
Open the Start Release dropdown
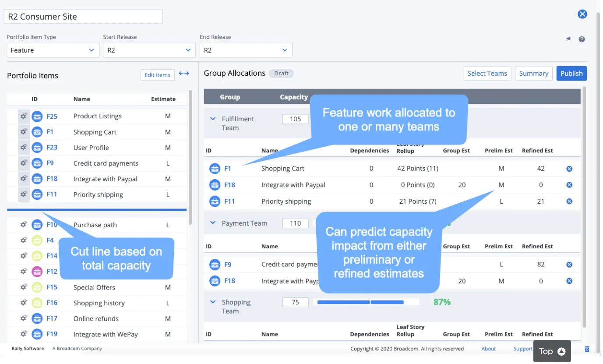coord(149,50)
